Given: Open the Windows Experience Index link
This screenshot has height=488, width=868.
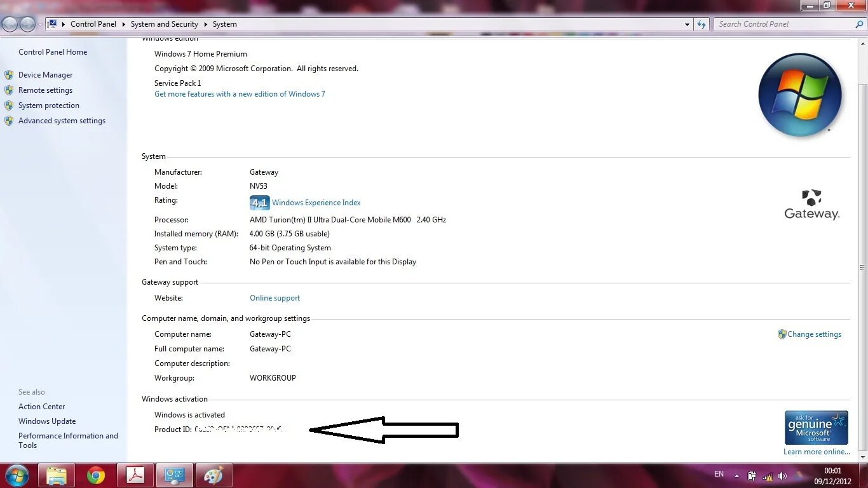Looking at the screenshot, I should pos(316,203).
